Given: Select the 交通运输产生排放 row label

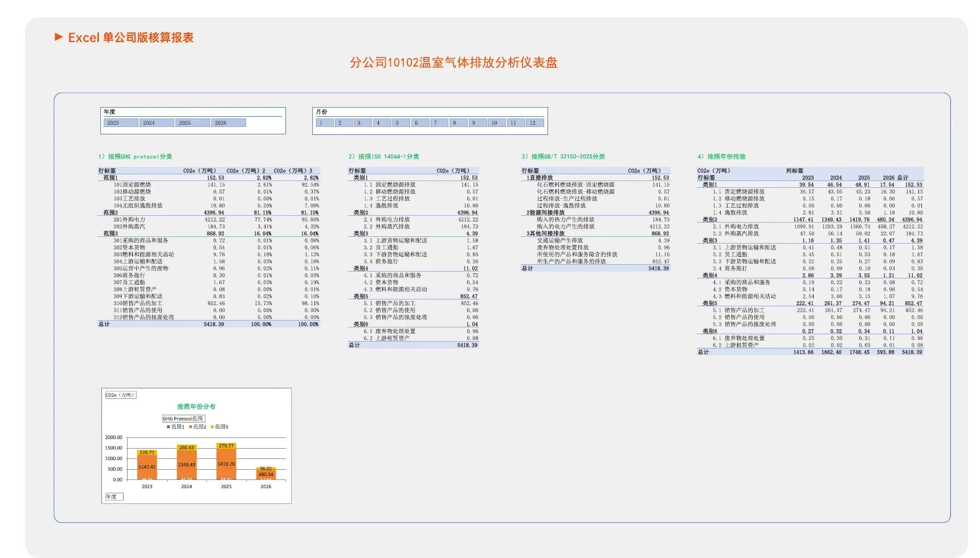Looking at the screenshot, I should 560,241.
